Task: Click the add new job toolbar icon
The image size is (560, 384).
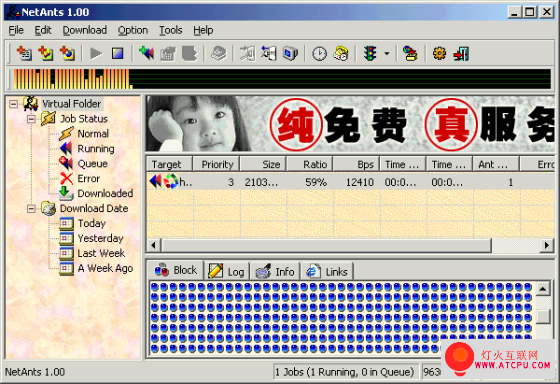Action: [24, 54]
